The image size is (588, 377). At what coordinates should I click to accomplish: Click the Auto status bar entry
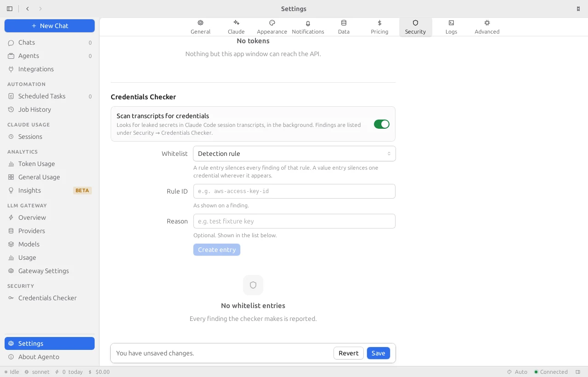517,372
